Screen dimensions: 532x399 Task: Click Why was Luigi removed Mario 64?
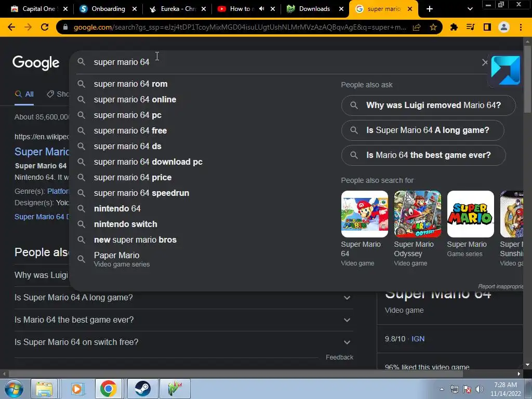tap(428, 105)
